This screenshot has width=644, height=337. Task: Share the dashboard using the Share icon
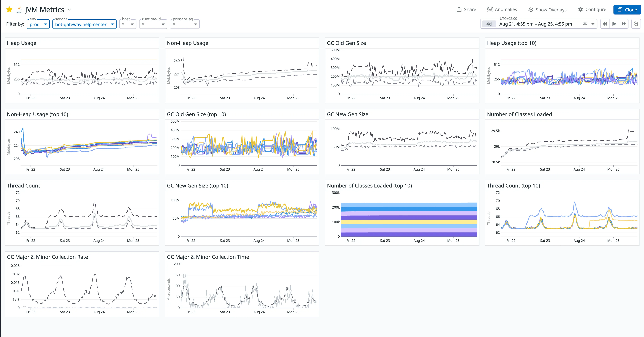pos(459,9)
